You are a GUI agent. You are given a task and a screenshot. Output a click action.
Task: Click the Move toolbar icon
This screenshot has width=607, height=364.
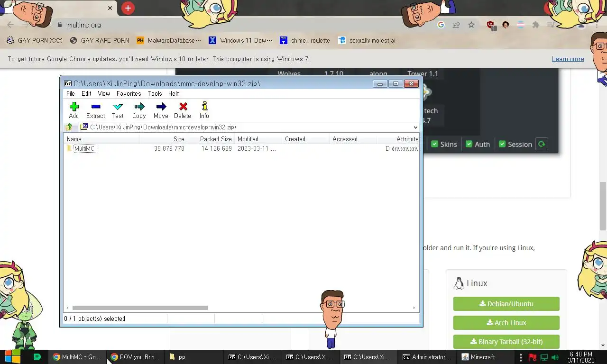tap(161, 110)
